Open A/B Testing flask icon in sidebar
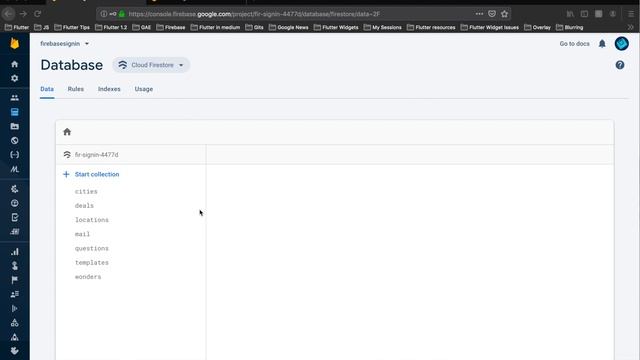This screenshot has width=640, height=360. pyautogui.click(x=15, y=337)
